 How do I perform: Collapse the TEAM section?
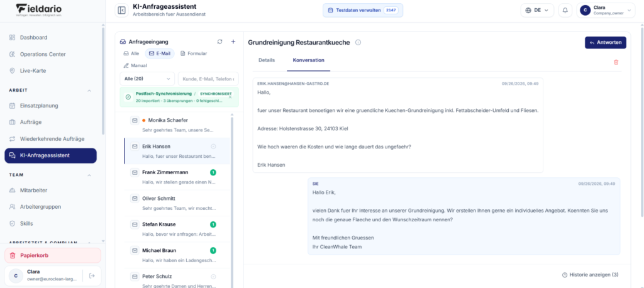[x=89, y=175]
